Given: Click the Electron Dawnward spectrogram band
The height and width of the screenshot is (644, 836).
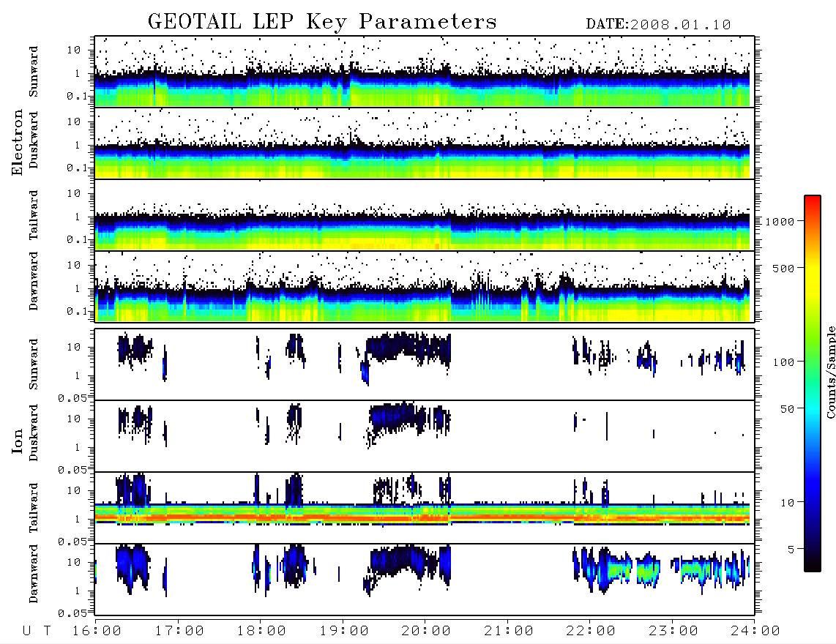Looking at the screenshot, I should [422, 304].
